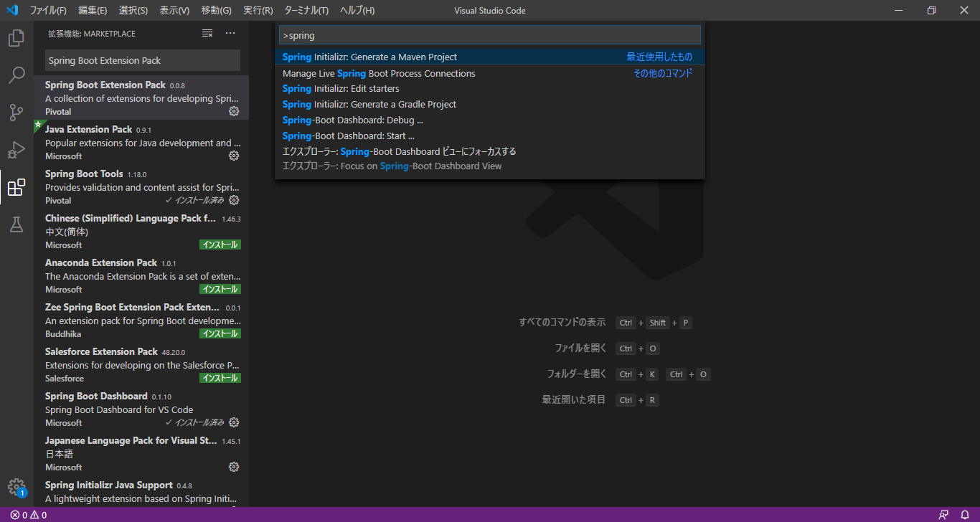Click the command palette input with >spring
Viewport: 980px width, 522px height.
tap(489, 35)
